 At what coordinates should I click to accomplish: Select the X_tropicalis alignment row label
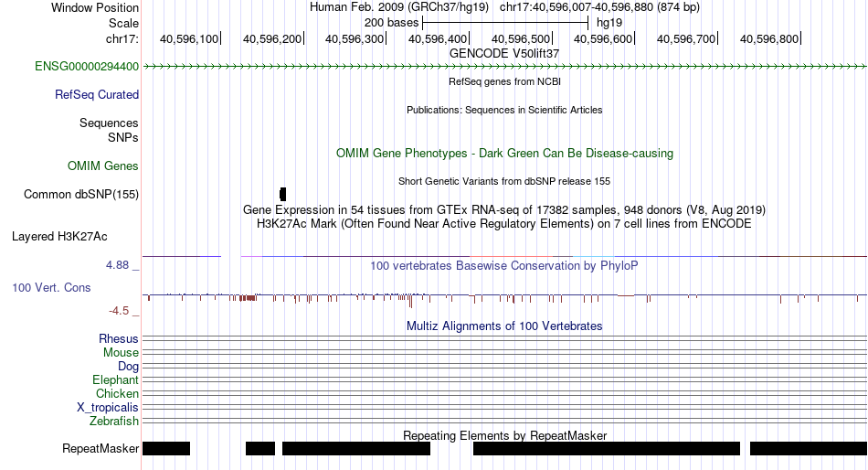108,408
